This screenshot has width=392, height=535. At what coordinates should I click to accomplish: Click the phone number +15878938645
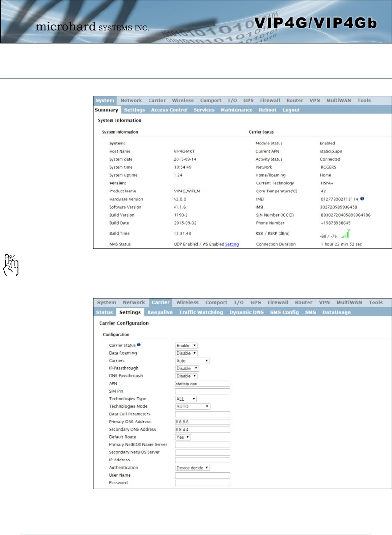point(335,223)
